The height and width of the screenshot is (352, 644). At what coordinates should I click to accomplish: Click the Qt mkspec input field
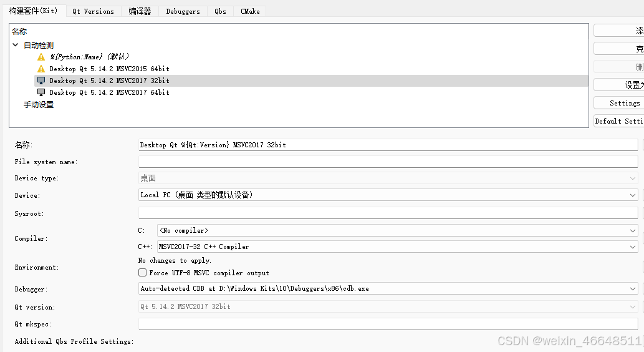pos(387,324)
